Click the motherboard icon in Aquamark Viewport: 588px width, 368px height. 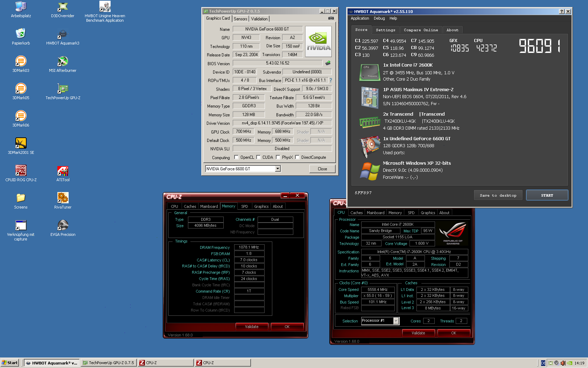pos(370,97)
